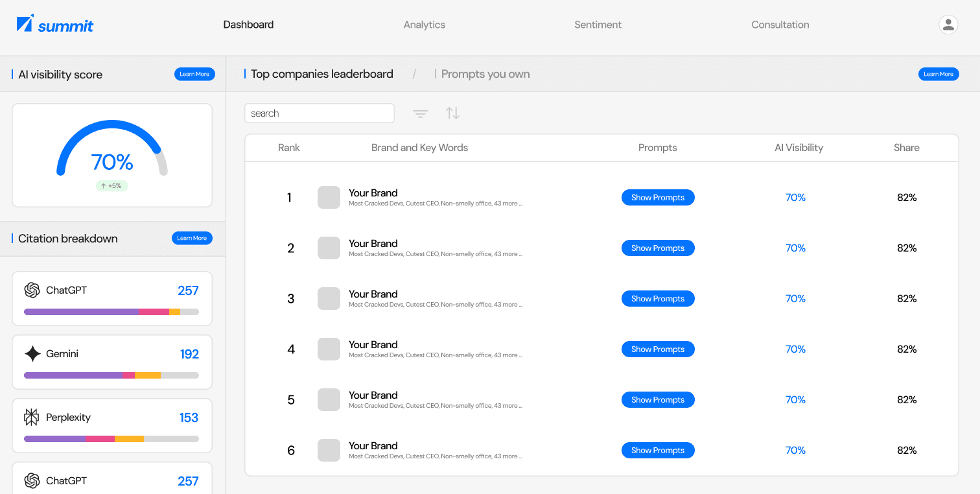
Task: Open the user profile icon
Action: point(948,24)
